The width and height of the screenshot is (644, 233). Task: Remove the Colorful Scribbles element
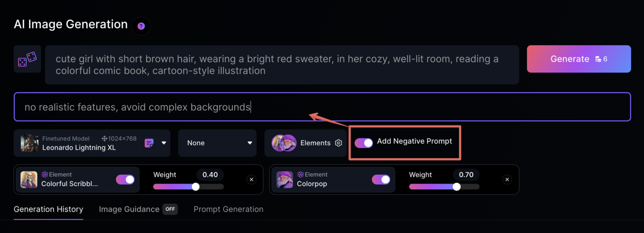(251, 180)
